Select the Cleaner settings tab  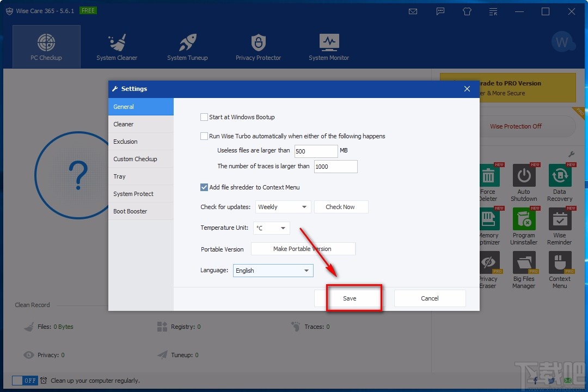pos(140,124)
